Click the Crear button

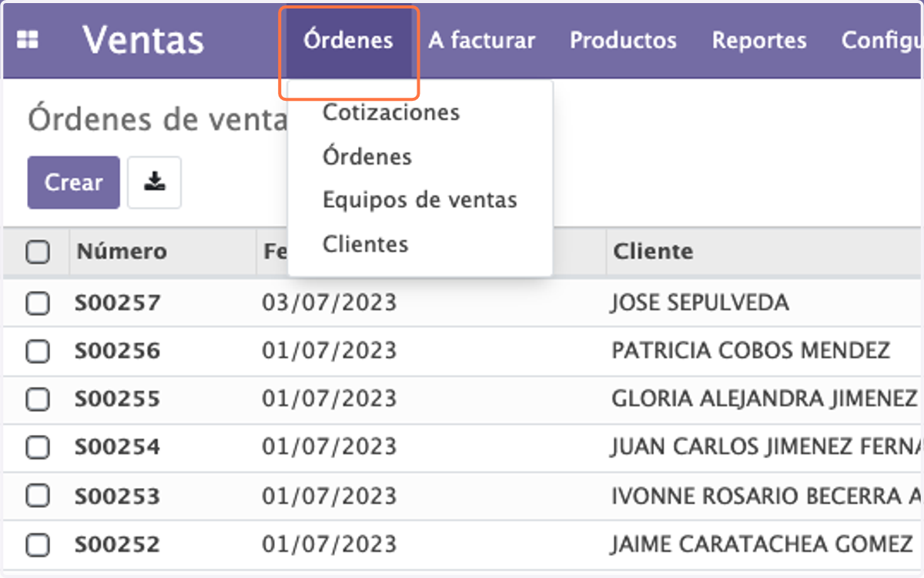(74, 182)
